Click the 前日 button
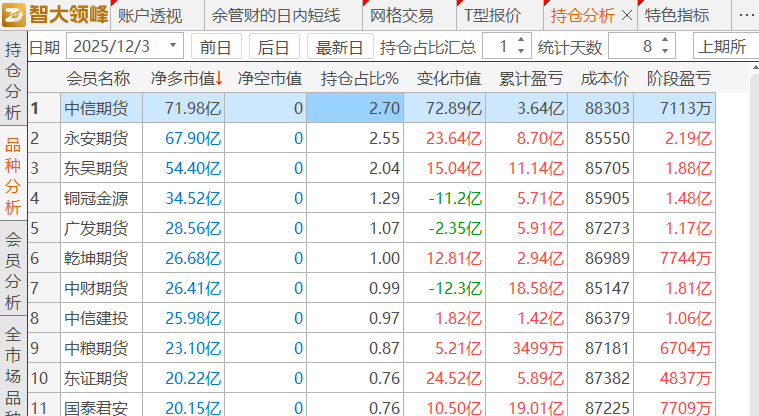The height and width of the screenshot is (416, 759). tap(216, 47)
